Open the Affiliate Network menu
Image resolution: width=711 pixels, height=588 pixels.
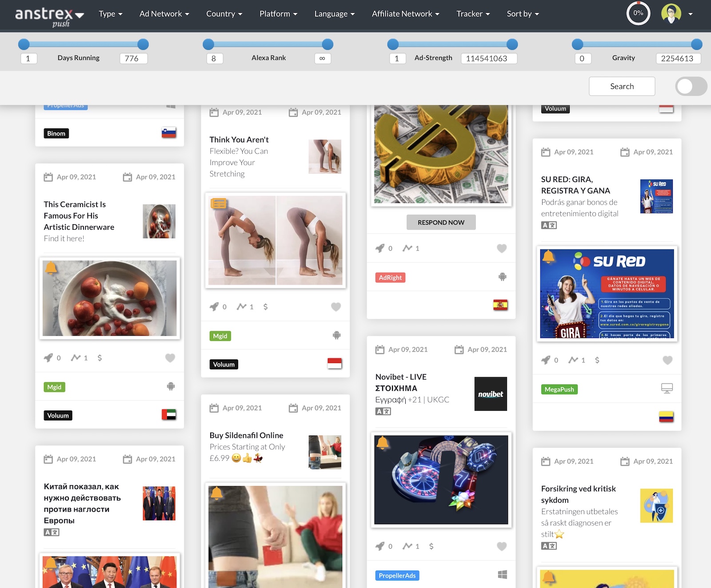coord(405,14)
